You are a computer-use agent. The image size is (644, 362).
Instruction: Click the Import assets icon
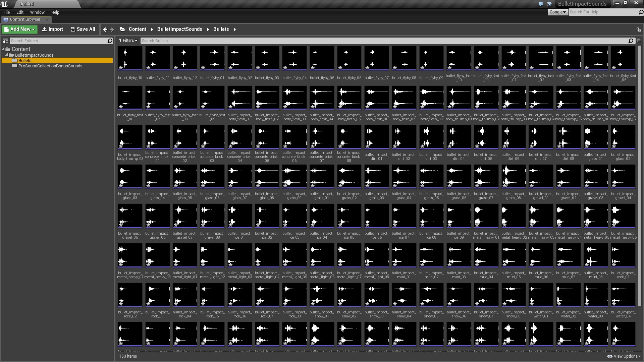coord(52,29)
